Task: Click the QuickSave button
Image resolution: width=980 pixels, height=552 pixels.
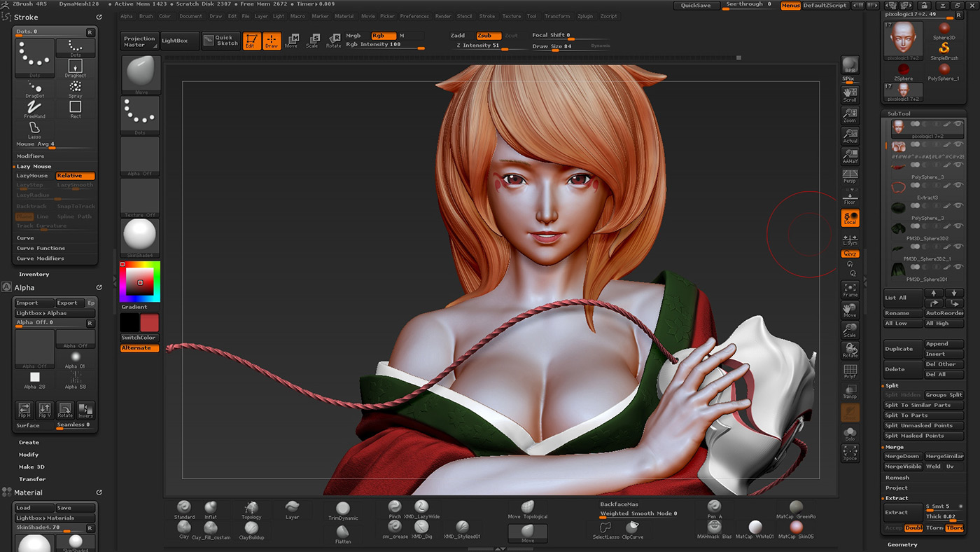Action: [696, 5]
